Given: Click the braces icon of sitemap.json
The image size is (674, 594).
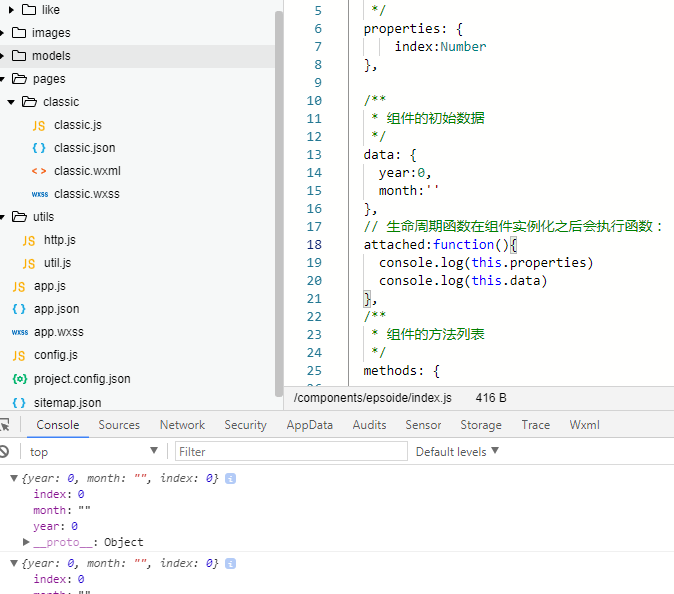Looking at the screenshot, I should pos(19,403).
